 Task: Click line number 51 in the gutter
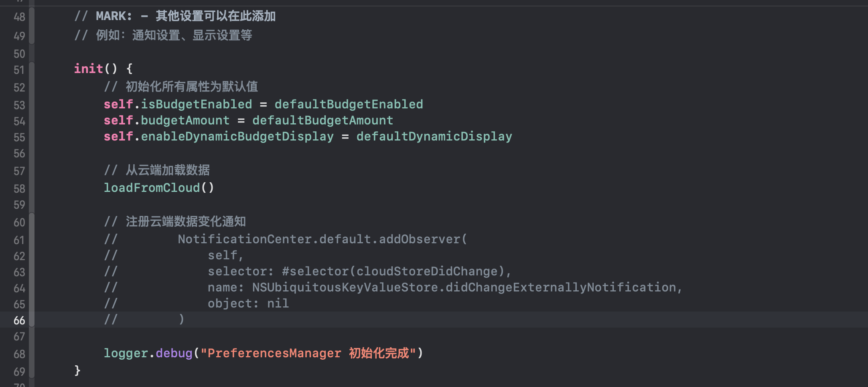[19, 70]
